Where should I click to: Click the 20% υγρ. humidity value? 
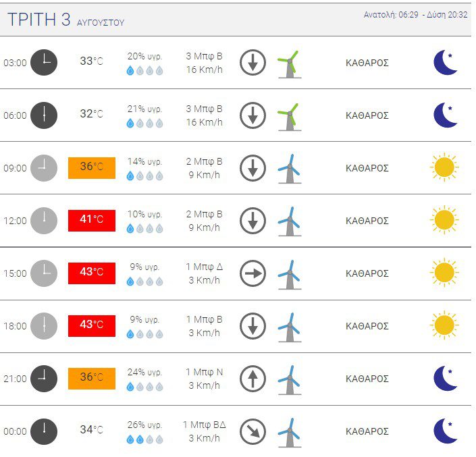[x=144, y=56]
